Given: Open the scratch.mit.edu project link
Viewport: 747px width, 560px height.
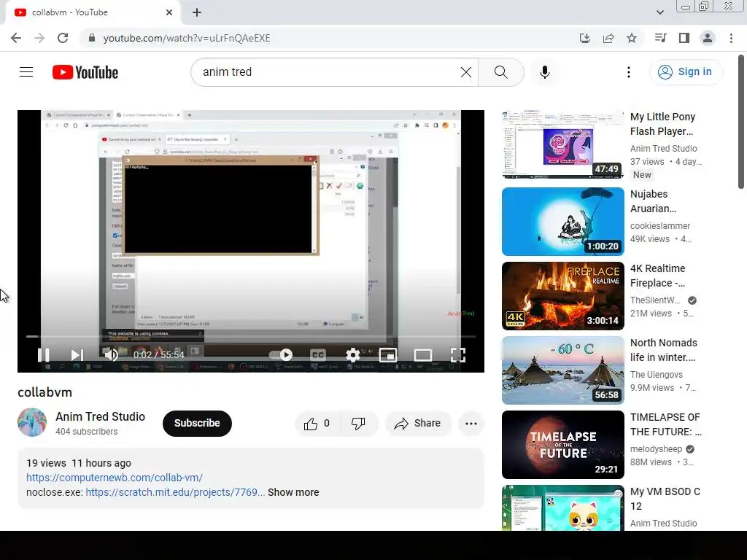Looking at the screenshot, I should pos(175,492).
